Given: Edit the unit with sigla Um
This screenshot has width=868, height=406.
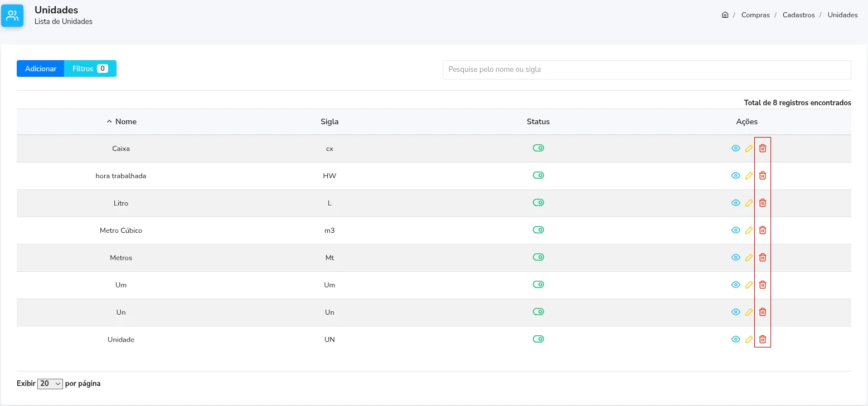Looking at the screenshot, I should click(x=749, y=285).
